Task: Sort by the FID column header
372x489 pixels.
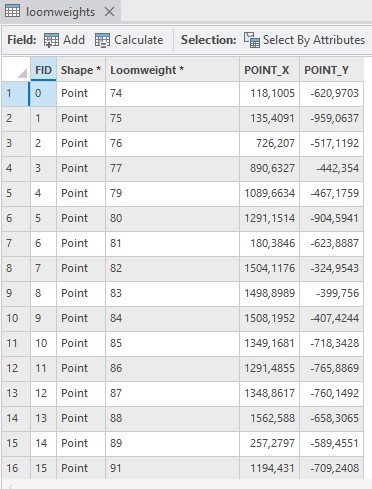Action: (44, 70)
